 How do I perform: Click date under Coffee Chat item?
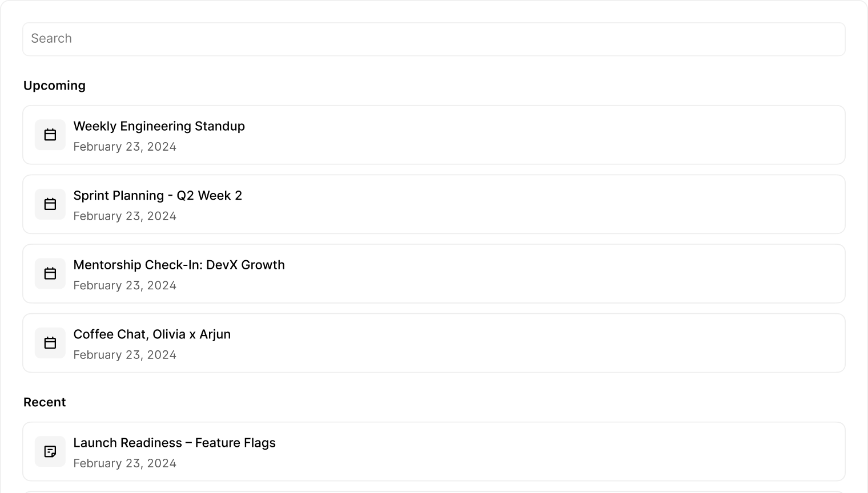click(x=124, y=355)
